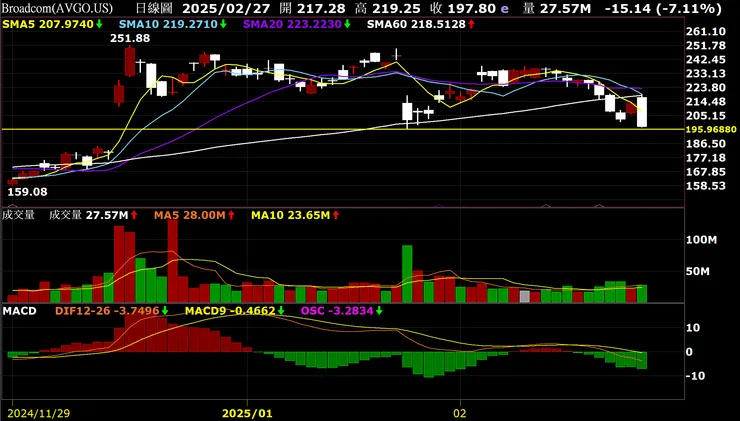Click green down arrow beside MACD9
This screenshot has height=421, width=740.
tap(281, 311)
